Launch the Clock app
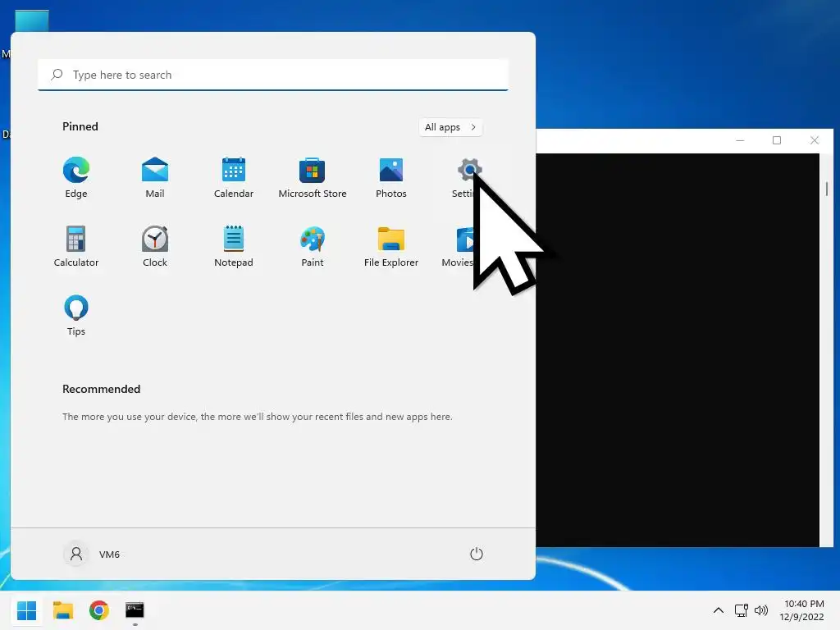Viewport: 840px width, 630px height. click(155, 246)
